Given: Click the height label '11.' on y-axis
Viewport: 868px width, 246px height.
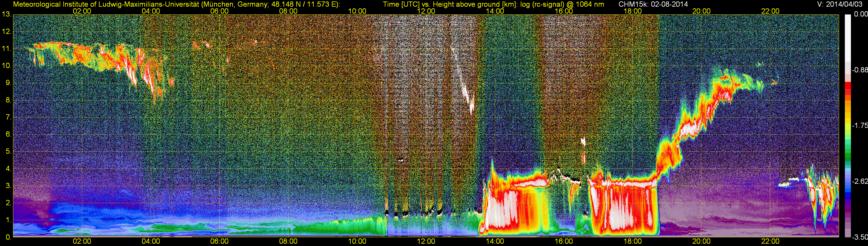Looking at the screenshot, I should point(6,49).
